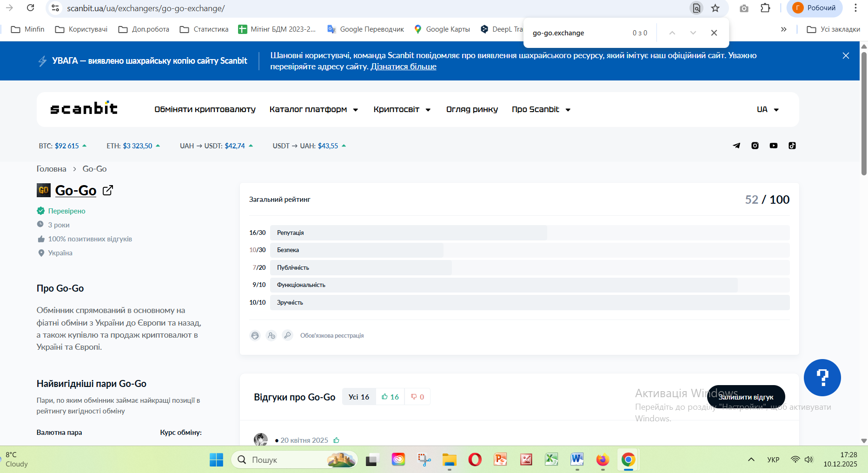Open Scanbit's Telegram channel icon
The height and width of the screenshot is (473, 868).
pos(736,146)
